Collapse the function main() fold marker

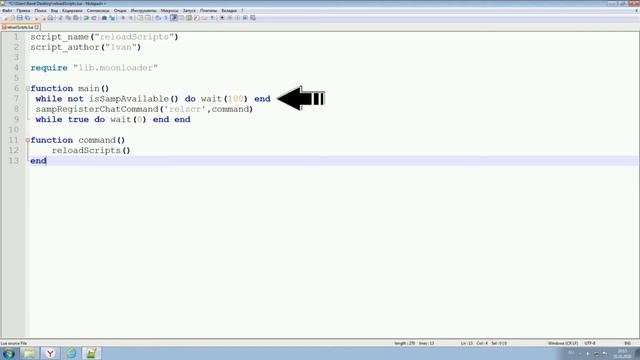(28, 89)
